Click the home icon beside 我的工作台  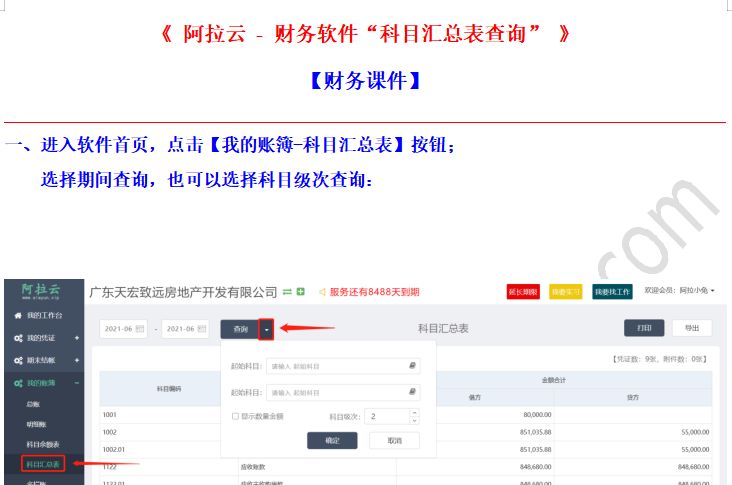pos(18,316)
